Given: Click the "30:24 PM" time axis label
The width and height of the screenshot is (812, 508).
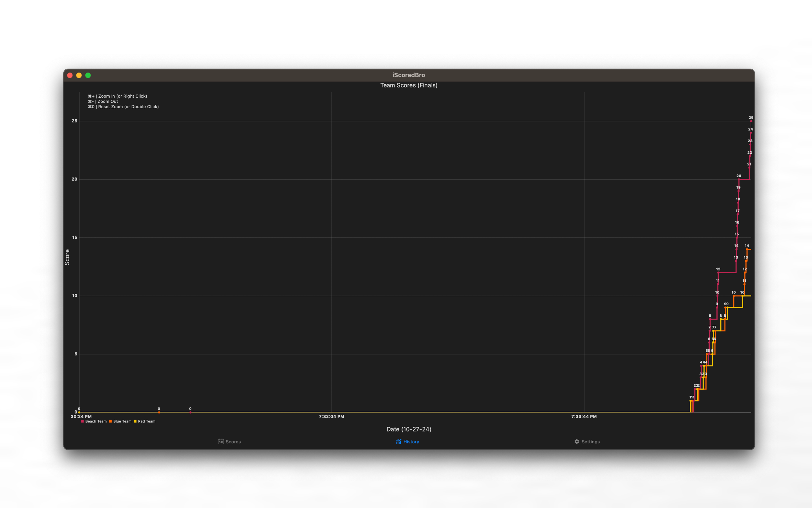Looking at the screenshot, I should tap(81, 417).
